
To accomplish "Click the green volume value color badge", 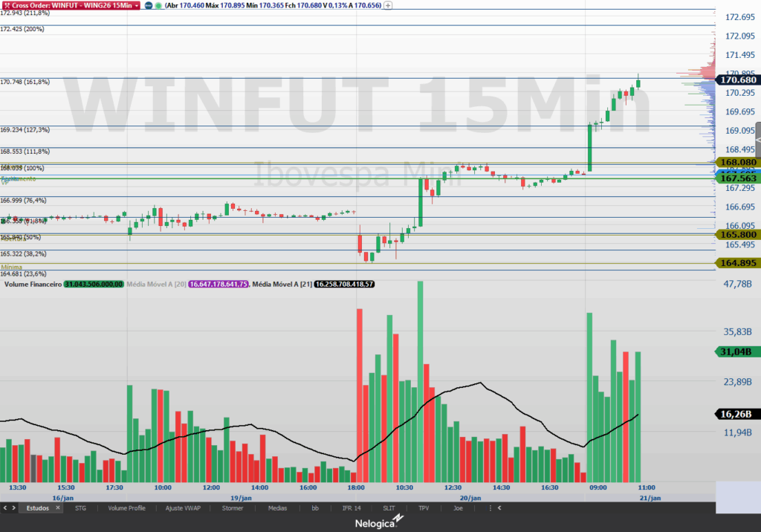I will (x=94, y=284).
